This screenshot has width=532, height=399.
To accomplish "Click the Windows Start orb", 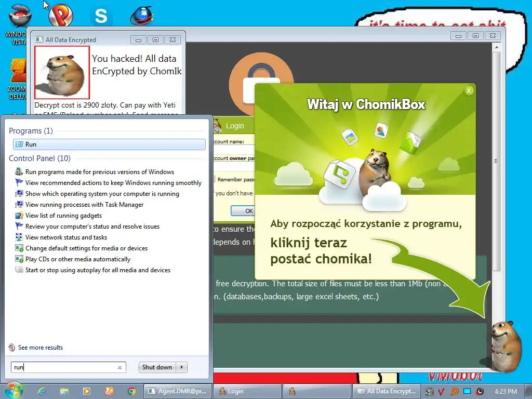I will (14, 391).
